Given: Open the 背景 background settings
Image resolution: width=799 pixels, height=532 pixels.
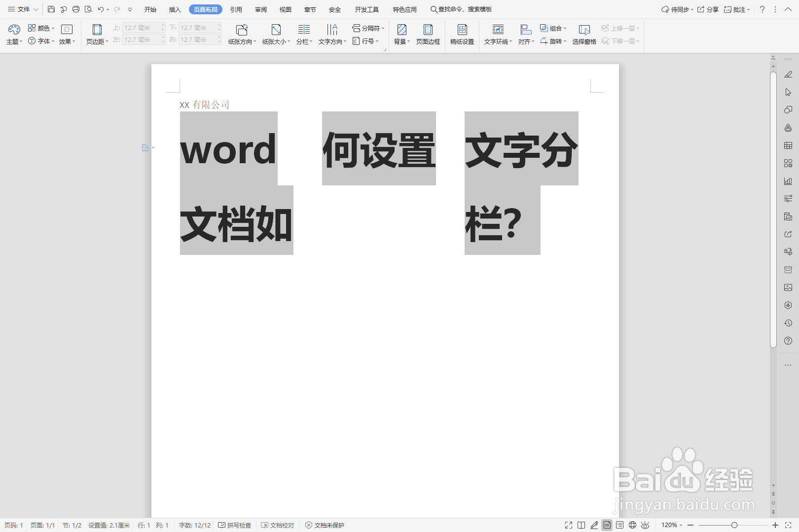Looking at the screenshot, I should [401, 35].
